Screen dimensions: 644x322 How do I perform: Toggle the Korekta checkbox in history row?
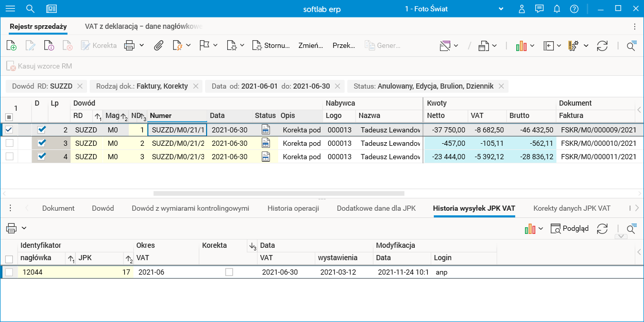coord(229,272)
